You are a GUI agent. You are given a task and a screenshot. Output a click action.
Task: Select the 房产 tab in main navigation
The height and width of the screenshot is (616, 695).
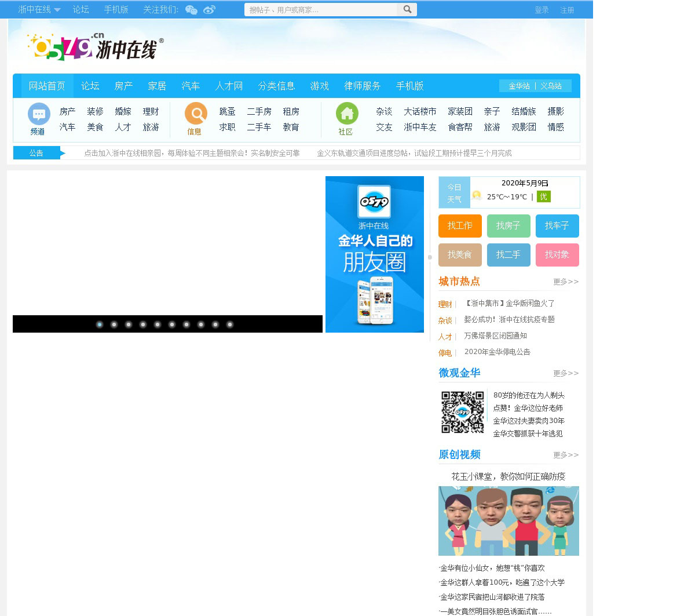124,86
